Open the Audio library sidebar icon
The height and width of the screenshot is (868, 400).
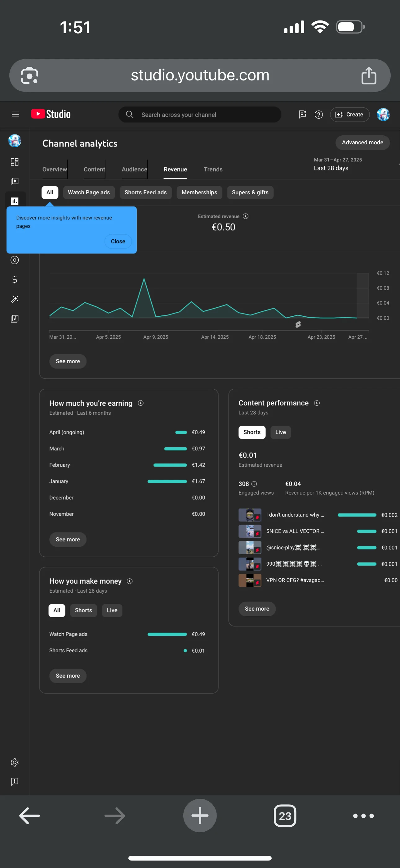(15, 319)
